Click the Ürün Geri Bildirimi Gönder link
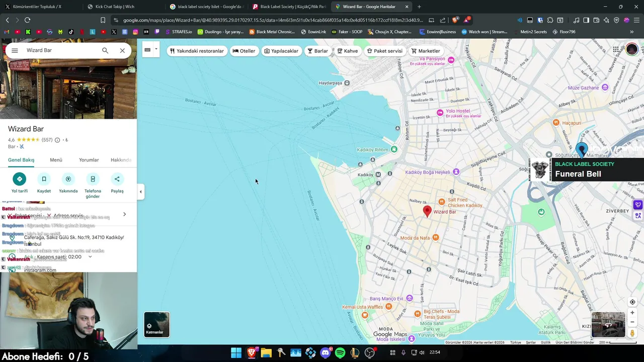The image size is (644, 362). click(x=575, y=342)
